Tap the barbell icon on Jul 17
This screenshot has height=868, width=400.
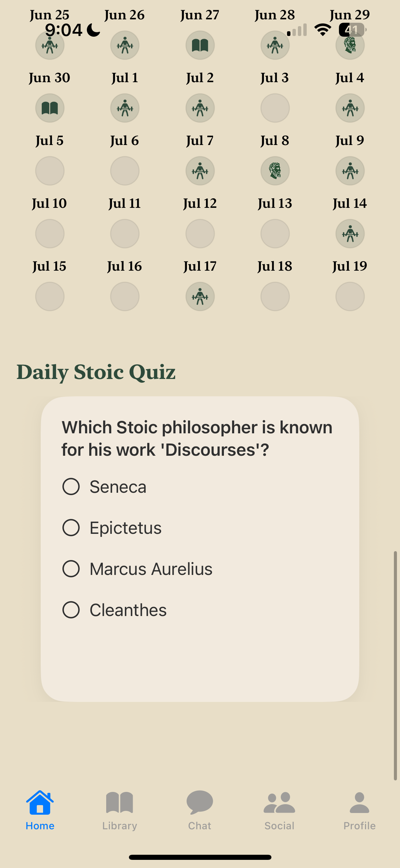click(x=200, y=296)
